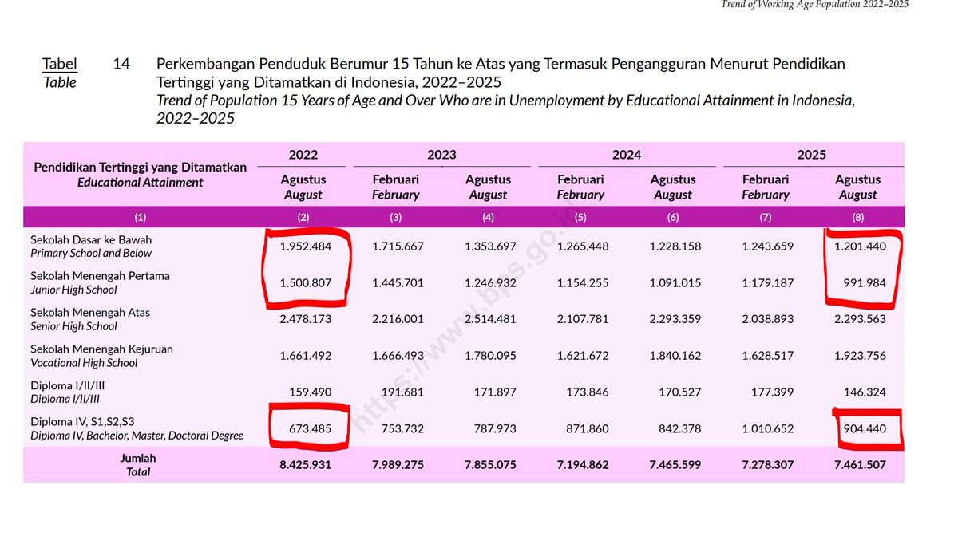958x560 pixels.
Task: Click the 'Februari' header under 2023
Action: [x=396, y=179]
